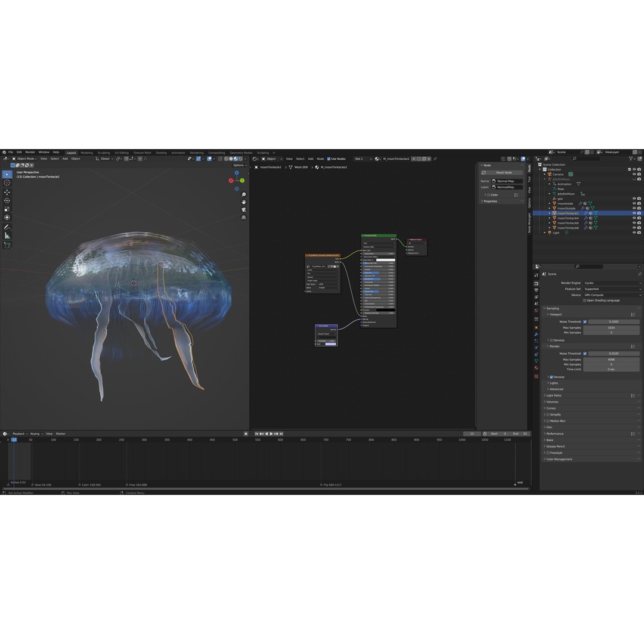Switch to the Geometry Nodes workspace tab
This screenshot has width=644, height=644.
(x=241, y=153)
